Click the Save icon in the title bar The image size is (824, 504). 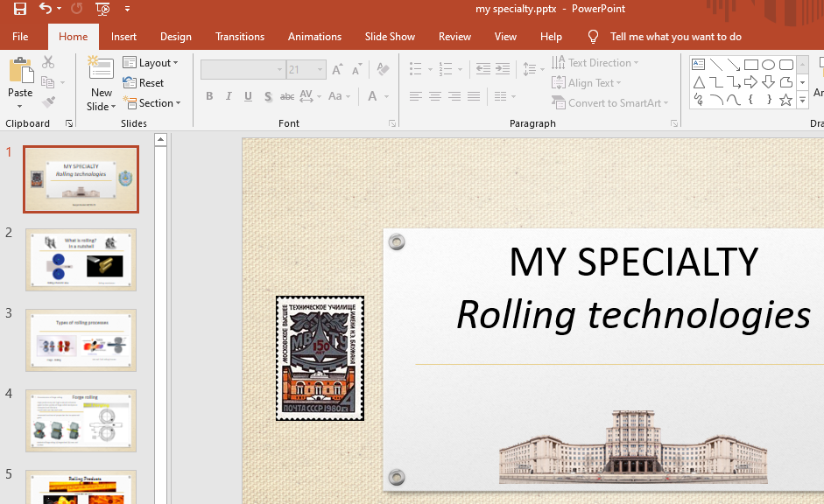[x=20, y=10]
